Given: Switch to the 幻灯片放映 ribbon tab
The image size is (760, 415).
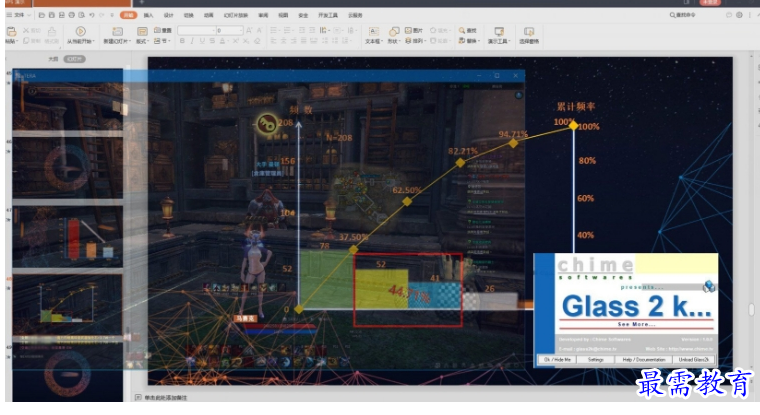Looking at the screenshot, I should (x=236, y=16).
